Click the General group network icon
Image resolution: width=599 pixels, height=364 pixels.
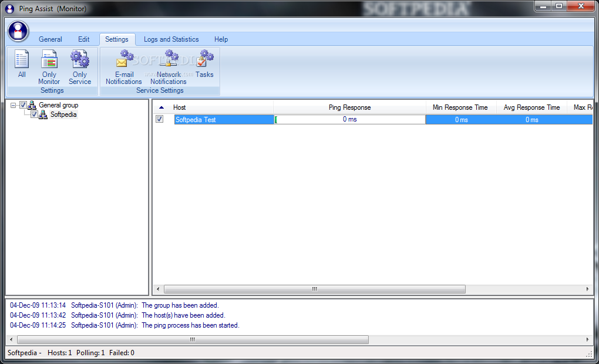point(32,105)
